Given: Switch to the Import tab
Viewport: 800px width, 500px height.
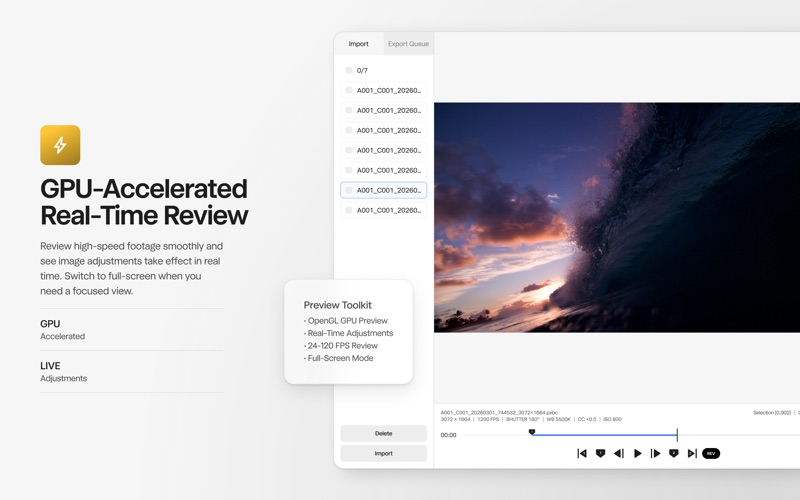Looking at the screenshot, I should click(359, 44).
